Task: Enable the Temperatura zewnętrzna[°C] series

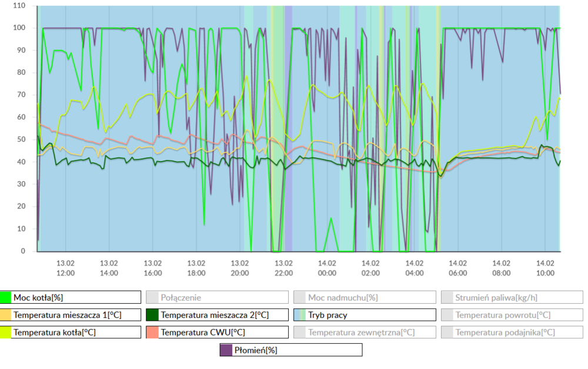Action: pyautogui.click(x=365, y=332)
